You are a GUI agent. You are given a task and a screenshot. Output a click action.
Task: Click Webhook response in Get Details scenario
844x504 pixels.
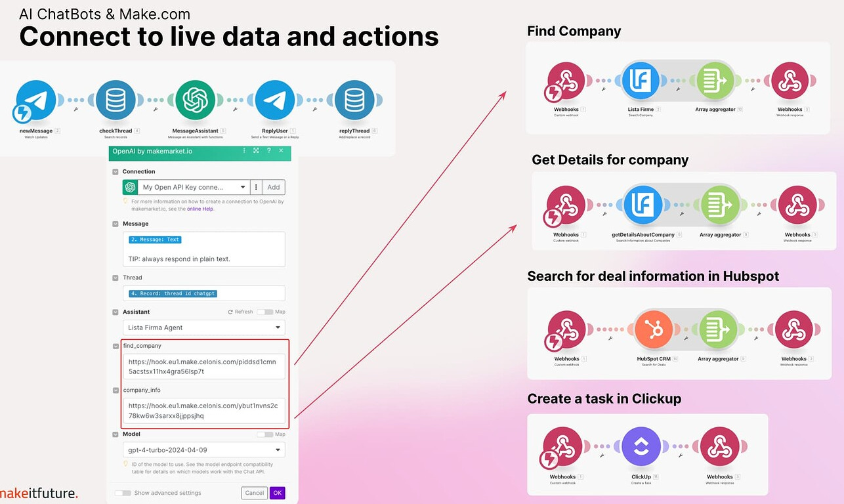point(797,205)
